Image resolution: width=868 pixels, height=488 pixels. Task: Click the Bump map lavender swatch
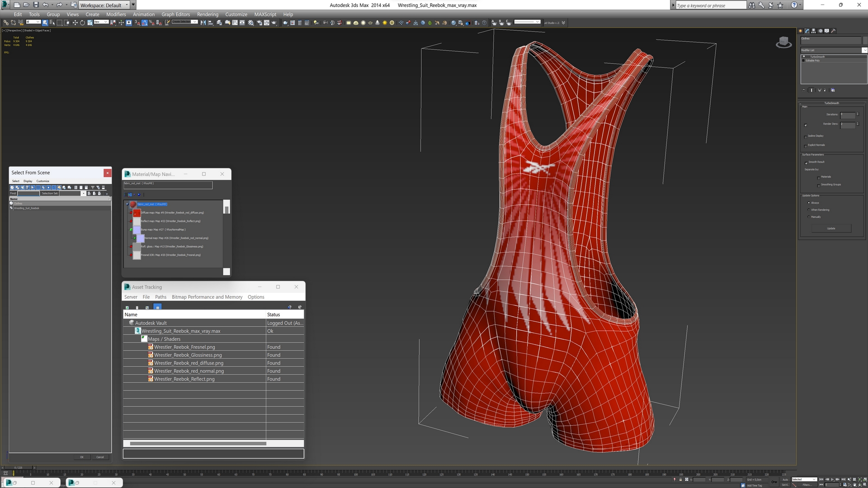click(x=137, y=230)
